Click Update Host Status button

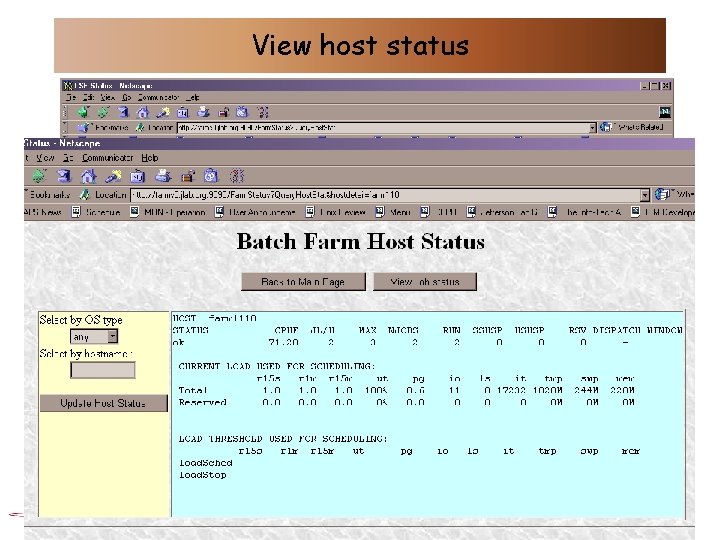pos(103,403)
